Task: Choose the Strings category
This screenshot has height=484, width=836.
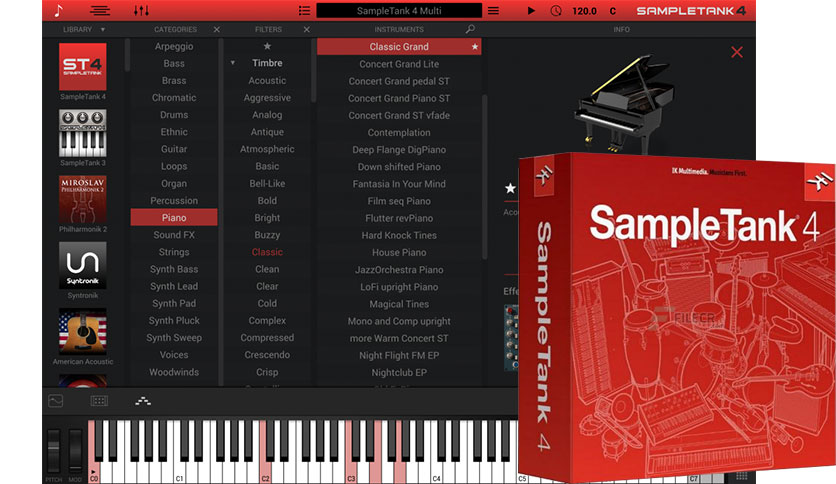Action: (174, 252)
